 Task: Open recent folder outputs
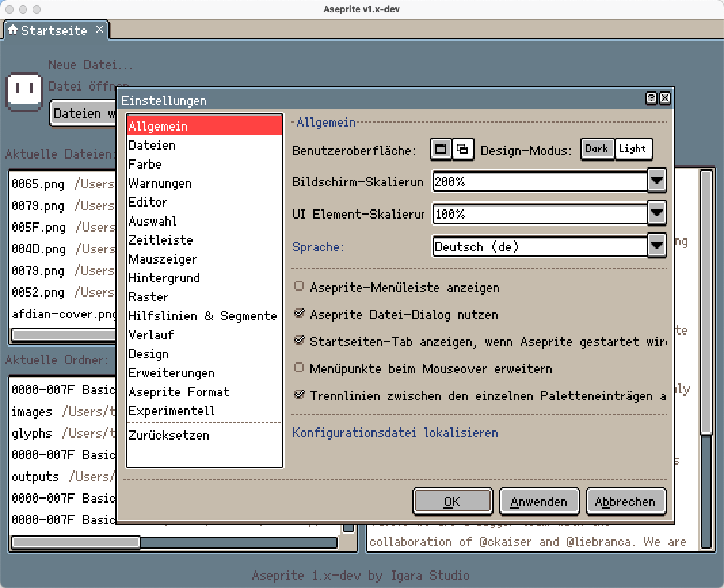pos(63,476)
